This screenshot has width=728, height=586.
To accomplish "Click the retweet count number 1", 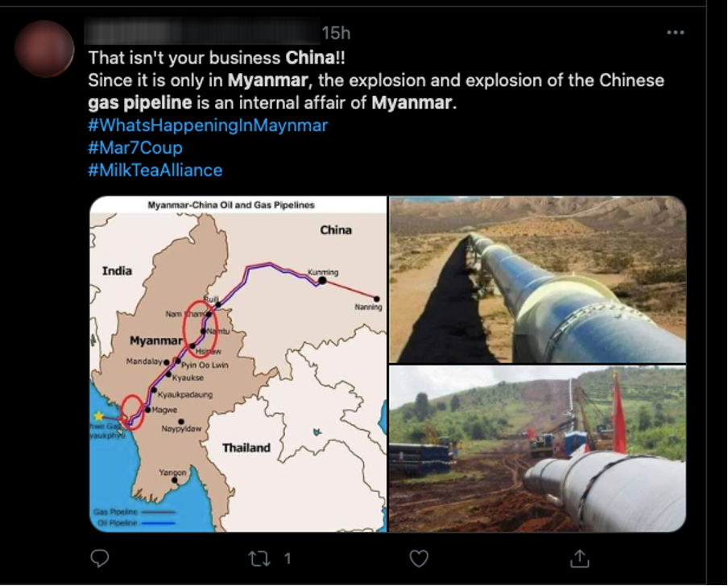I will 287,559.
